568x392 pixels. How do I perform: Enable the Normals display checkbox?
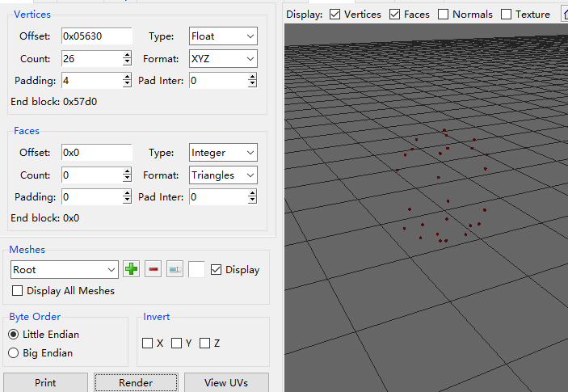444,15
